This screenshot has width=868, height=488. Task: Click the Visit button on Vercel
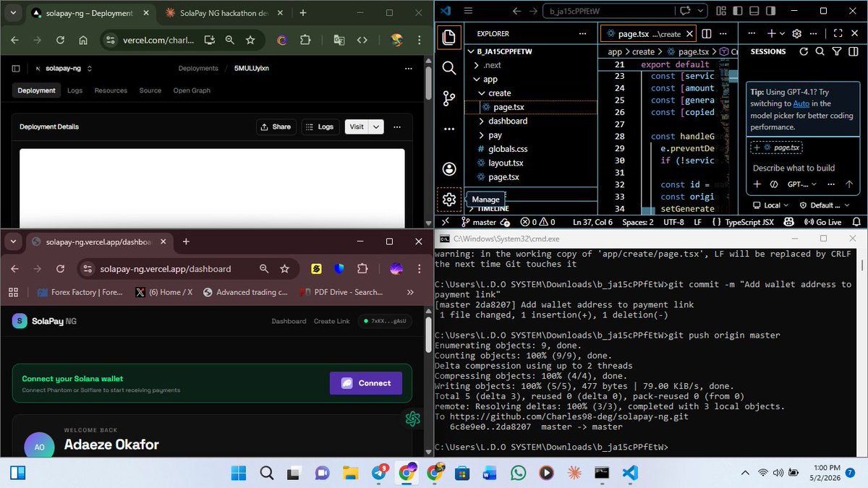(357, 127)
